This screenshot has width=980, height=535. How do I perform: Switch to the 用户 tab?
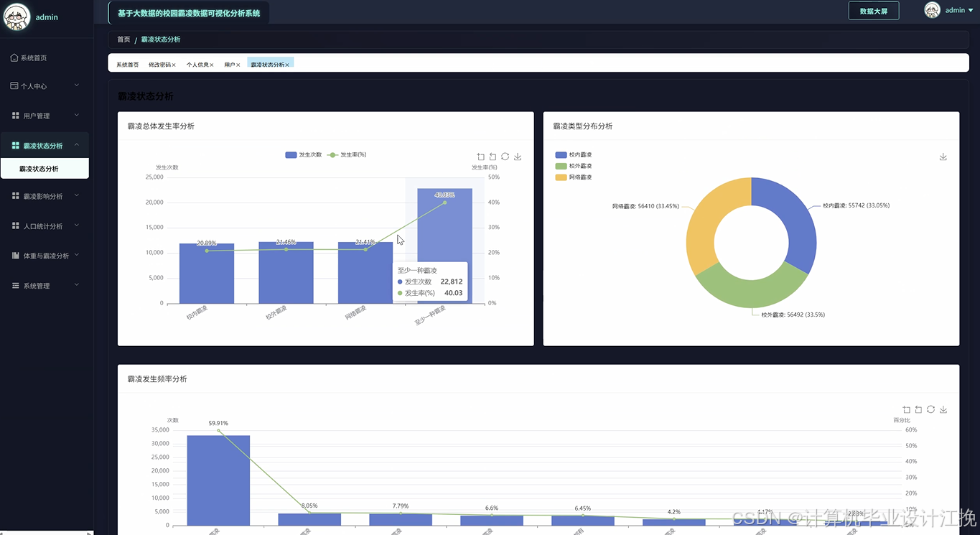(230, 65)
